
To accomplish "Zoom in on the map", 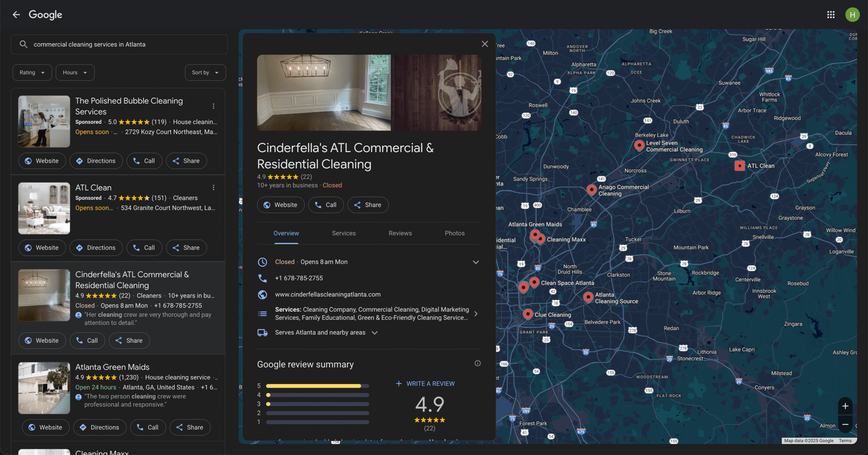I will [x=845, y=406].
